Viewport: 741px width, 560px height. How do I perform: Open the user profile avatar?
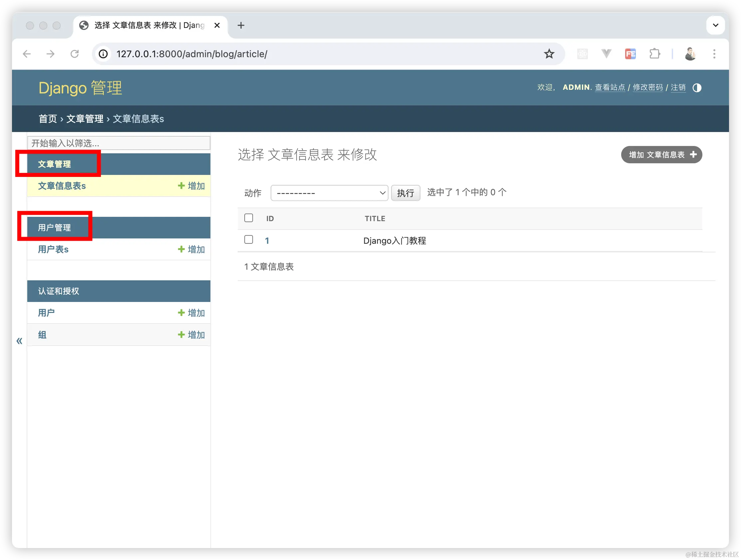pyautogui.click(x=690, y=54)
